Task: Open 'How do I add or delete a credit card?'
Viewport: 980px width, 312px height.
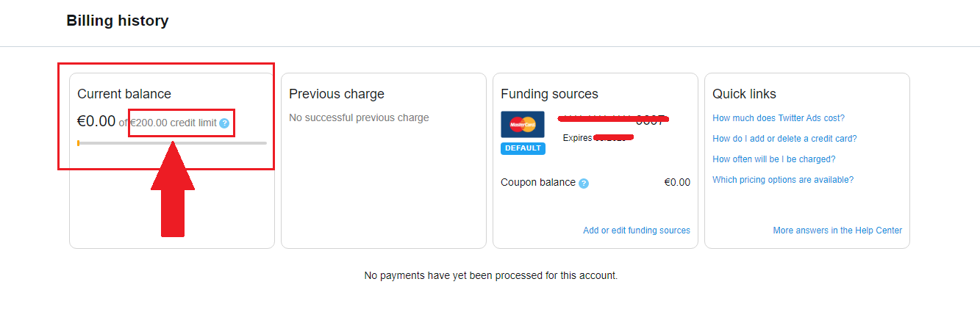Action: click(x=784, y=139)
